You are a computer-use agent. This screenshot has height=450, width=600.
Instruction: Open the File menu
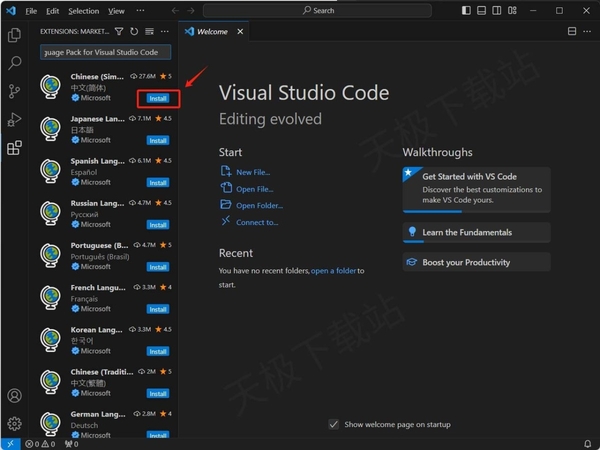pyautogui.click(x=31, y=11)
